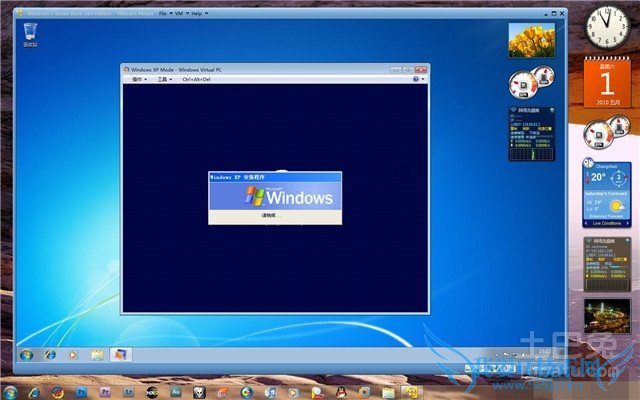Expand the arrow next to Virtual PC help icon
The width and height of the screenshot is (640, 400).
click(x=423, y=79)
